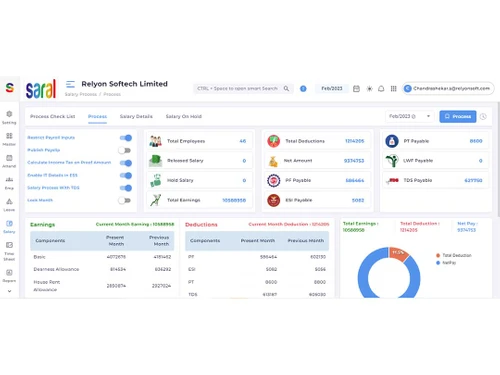Open the Feb/2023 month dropdown
The image size is (500, 375).
pos(410,116)
